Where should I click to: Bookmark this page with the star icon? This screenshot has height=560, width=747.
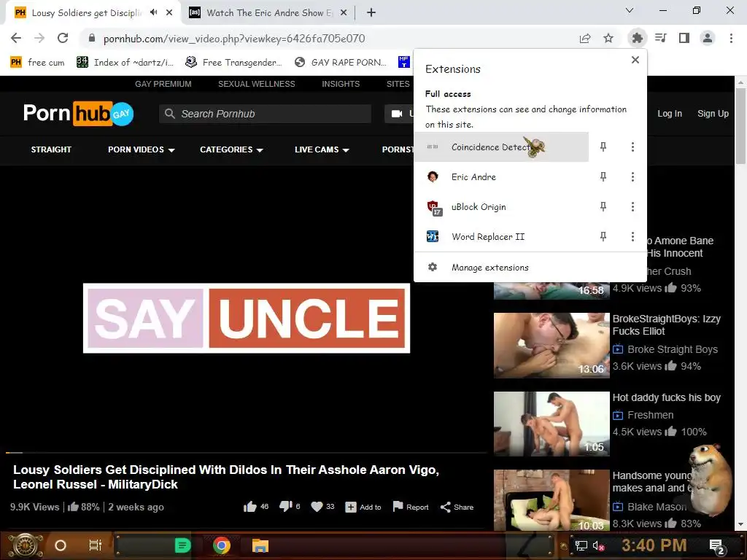(608, 38)
